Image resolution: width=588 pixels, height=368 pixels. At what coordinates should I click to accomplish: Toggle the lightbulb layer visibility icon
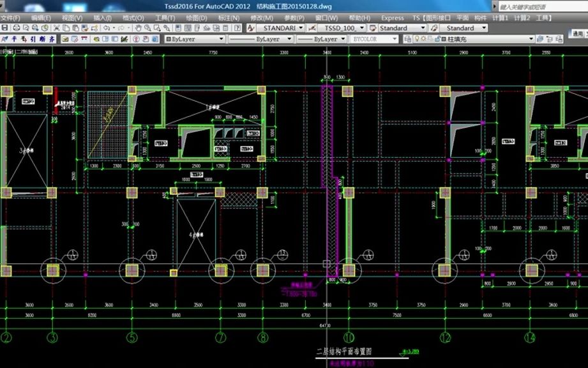click(417, 39)
